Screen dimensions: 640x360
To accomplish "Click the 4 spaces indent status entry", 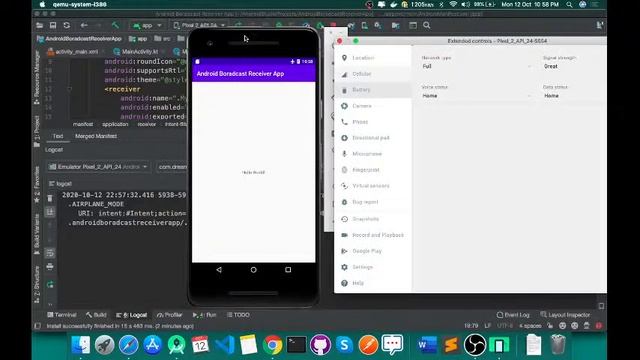I will point(530,326).
